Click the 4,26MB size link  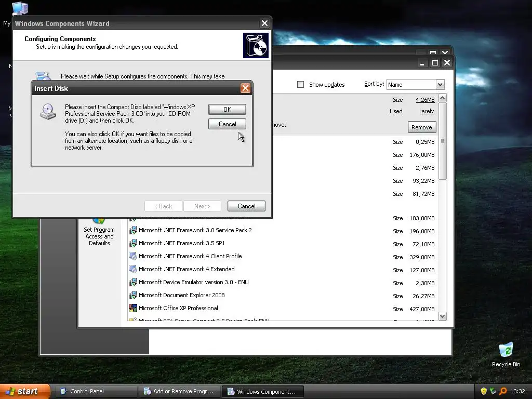[425, 100]
